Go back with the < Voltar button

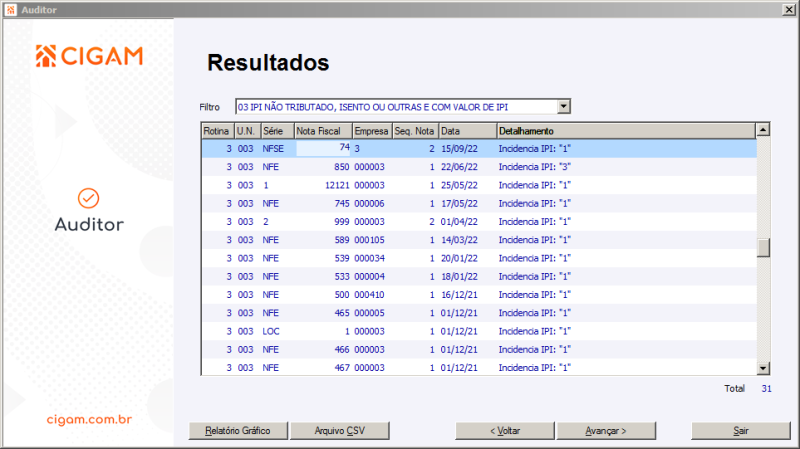pos(505,431)
